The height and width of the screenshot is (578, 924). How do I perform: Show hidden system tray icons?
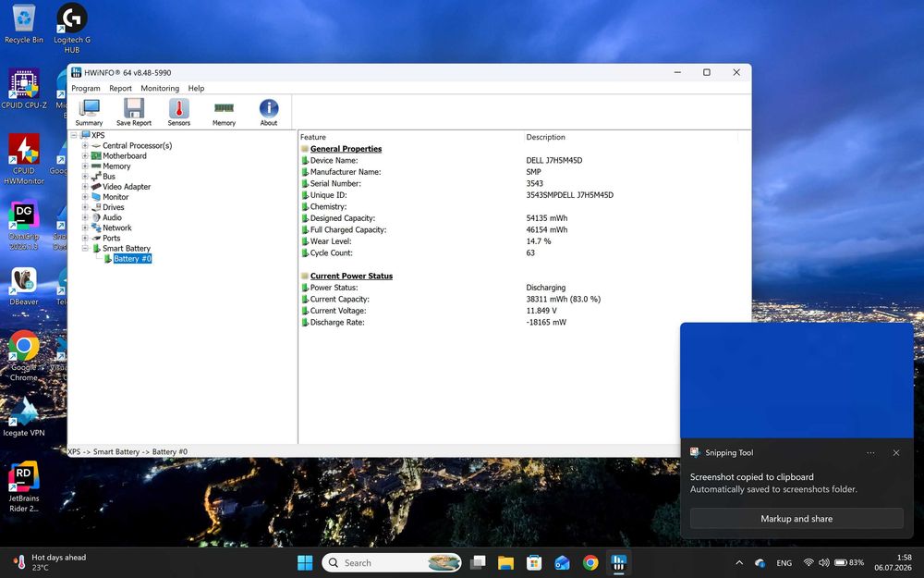(739, 562)
